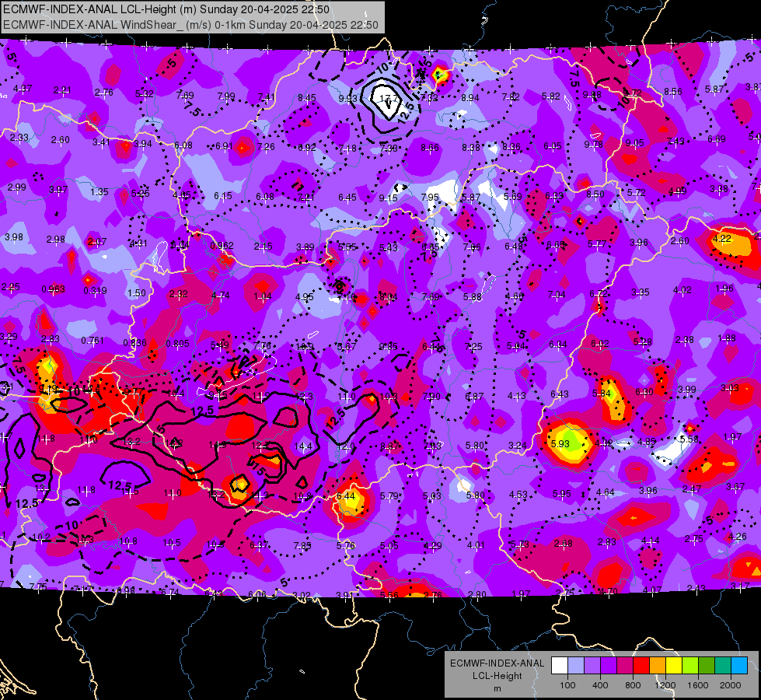Click the wind shear value 1.04
761x700 pixels.
tap(262, 296)
